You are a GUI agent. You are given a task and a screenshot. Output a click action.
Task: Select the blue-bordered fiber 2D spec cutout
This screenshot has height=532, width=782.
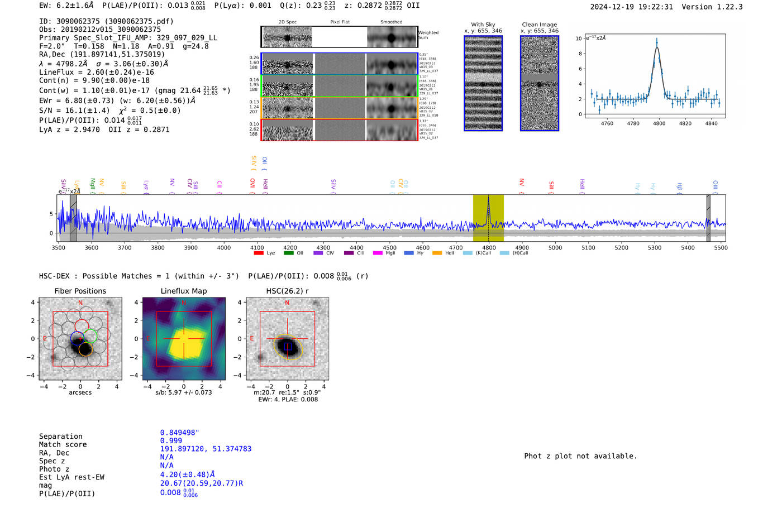[x=288, y=64]
